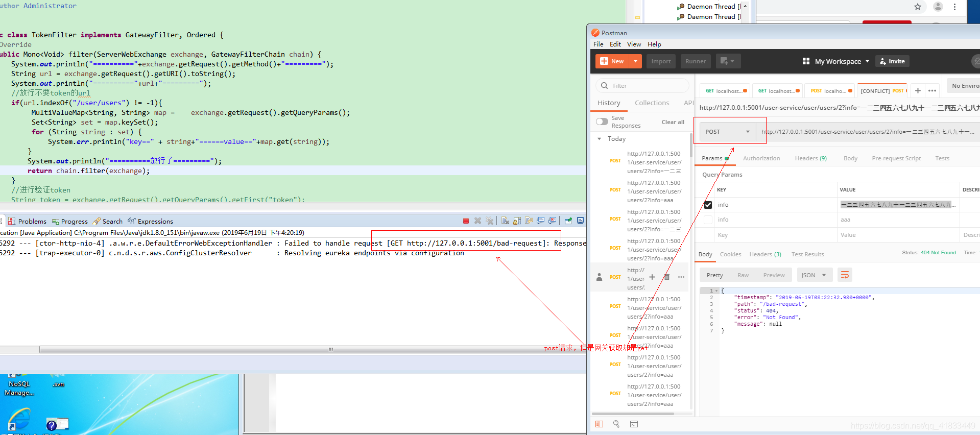
Task: Toggle Postman sidebar from bottom bar
Action: [x=600, y=424]
